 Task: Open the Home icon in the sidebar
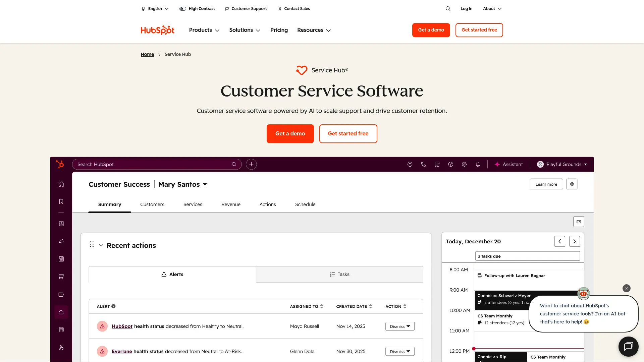61,184
